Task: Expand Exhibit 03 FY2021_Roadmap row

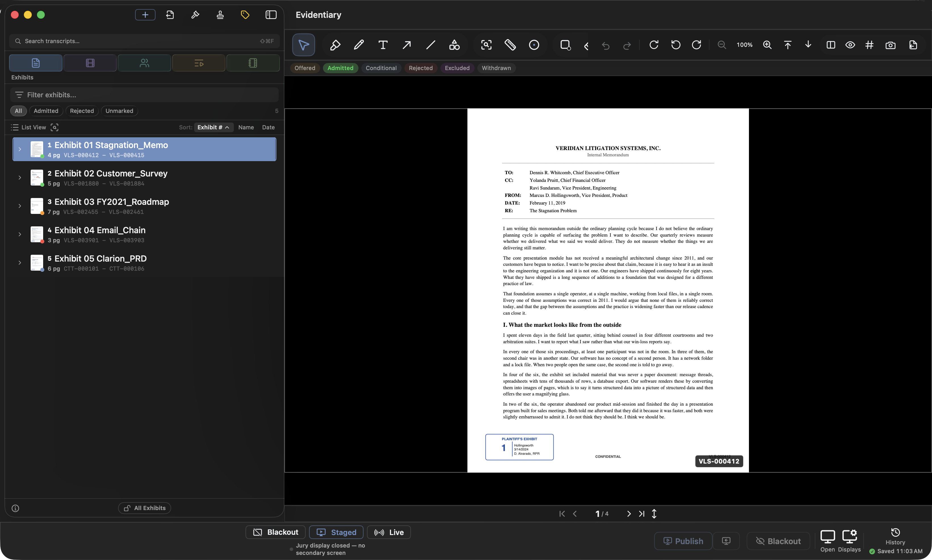Action: pos(20,206)
